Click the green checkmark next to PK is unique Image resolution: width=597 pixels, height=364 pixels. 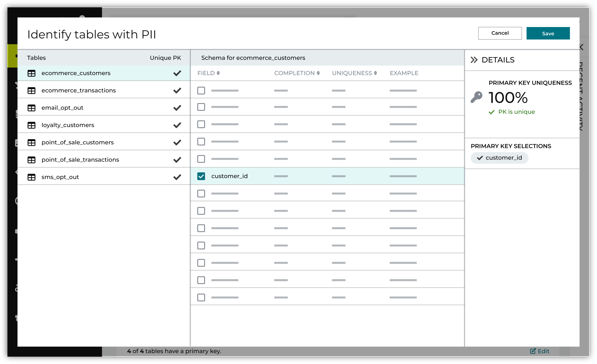tap(491, 112)
